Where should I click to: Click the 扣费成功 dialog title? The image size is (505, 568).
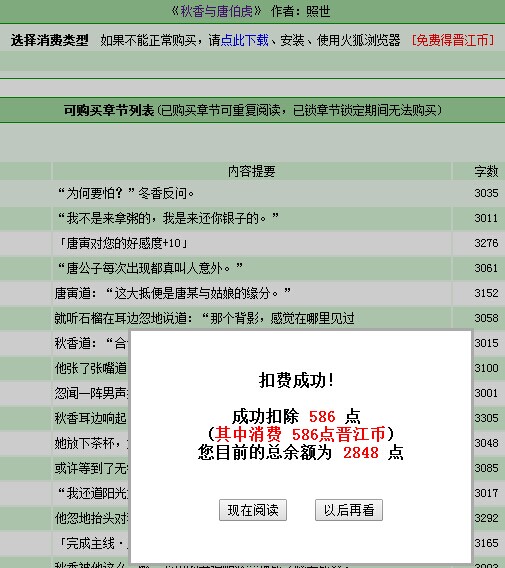[296, 381]
